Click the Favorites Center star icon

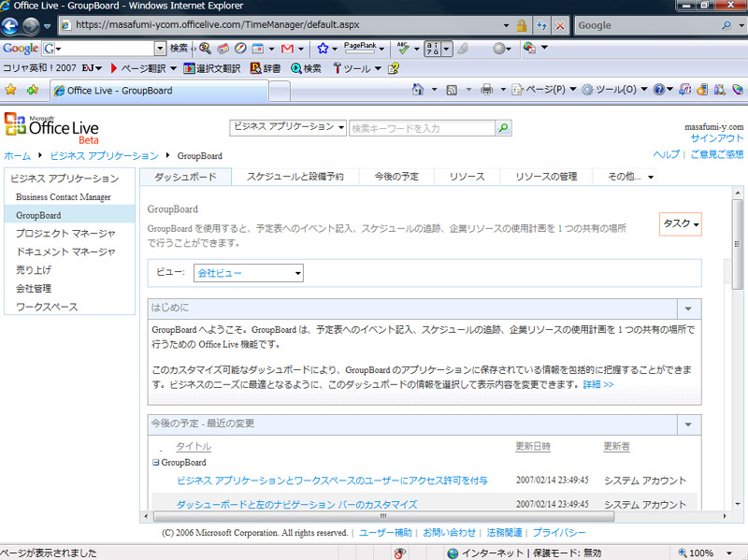[x=10, y=90]
